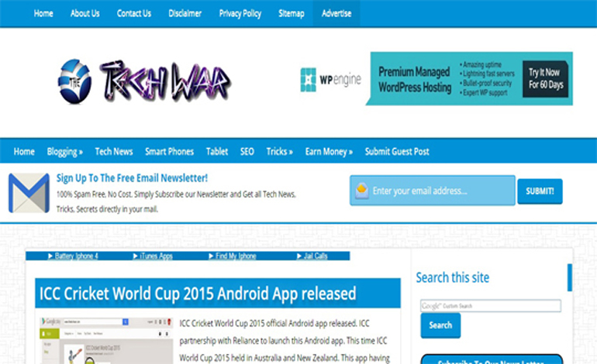The height and width of the screenshot is (364, 597).
Task: Click Sign Up To The Free Email Newsletter heading
Action: (132, 178)
